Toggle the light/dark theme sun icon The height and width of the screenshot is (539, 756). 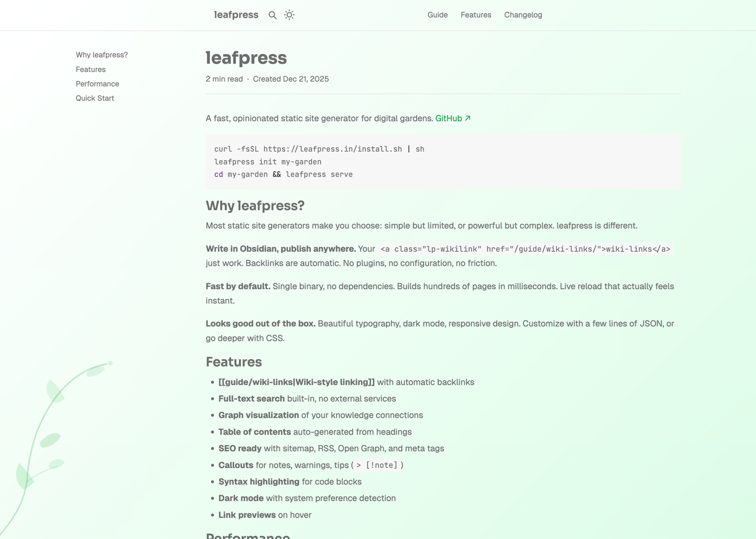point(289,15)
